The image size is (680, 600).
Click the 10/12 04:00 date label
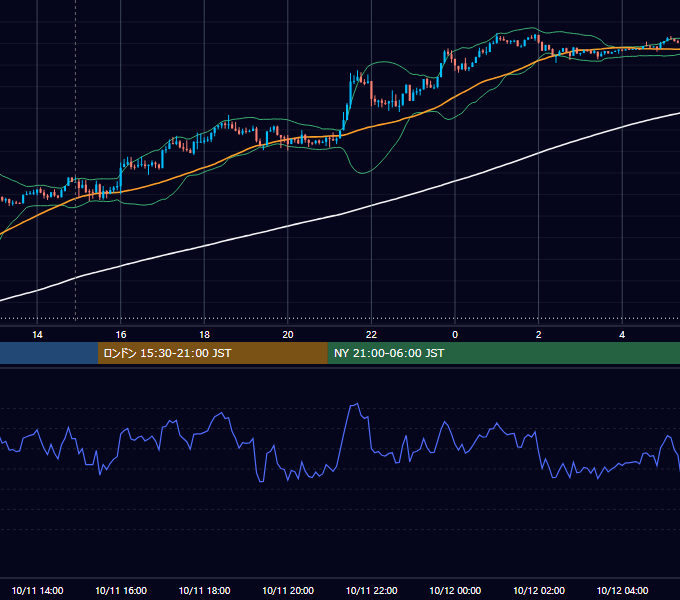(x=622, y=590)
